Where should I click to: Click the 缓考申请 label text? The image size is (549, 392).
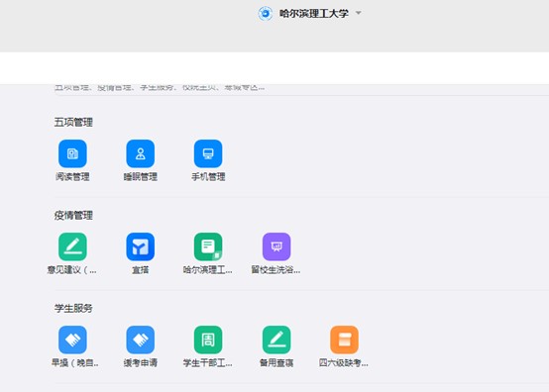pyautogui.click(x=141, y=363)
